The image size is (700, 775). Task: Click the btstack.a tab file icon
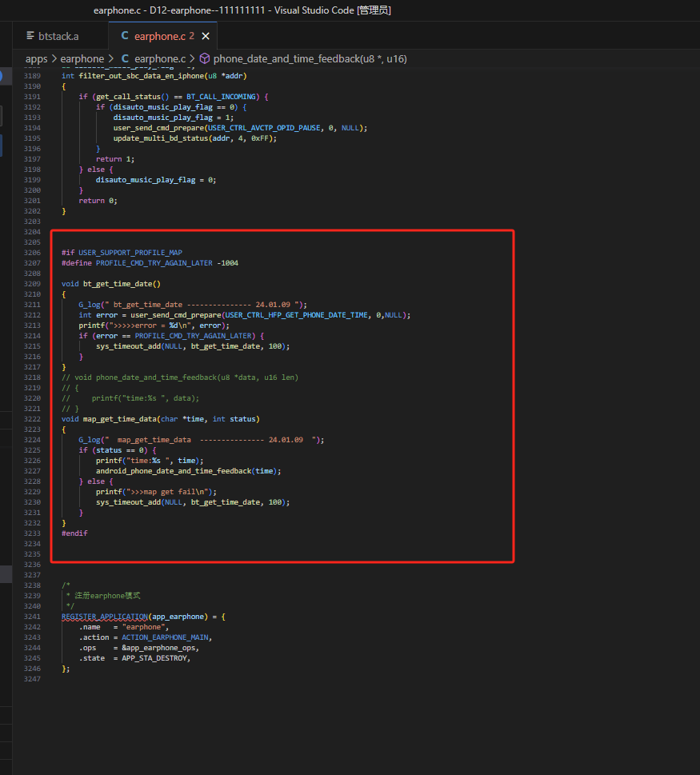(30, 35)
